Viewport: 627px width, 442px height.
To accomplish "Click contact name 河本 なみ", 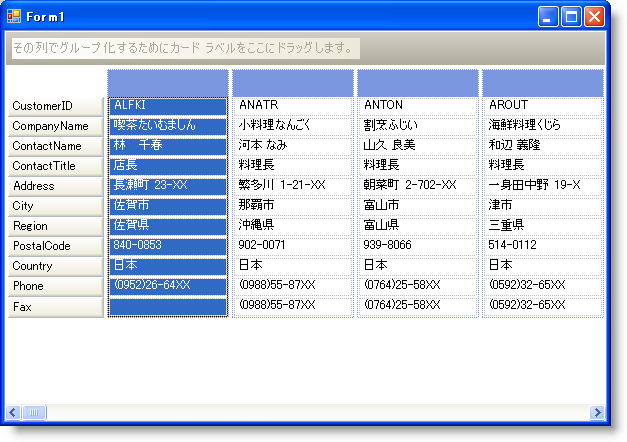I will (x=293, y=146).
